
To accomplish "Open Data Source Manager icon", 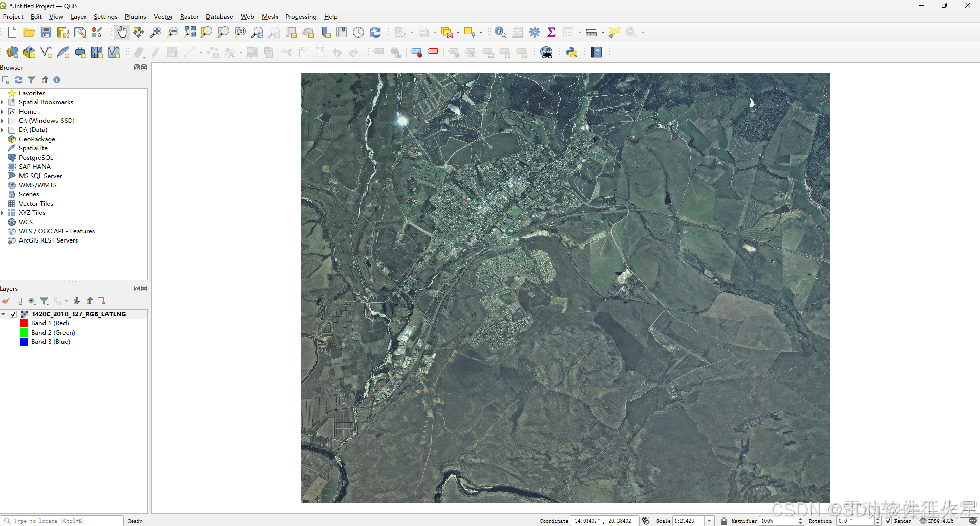I will point(12,52).
